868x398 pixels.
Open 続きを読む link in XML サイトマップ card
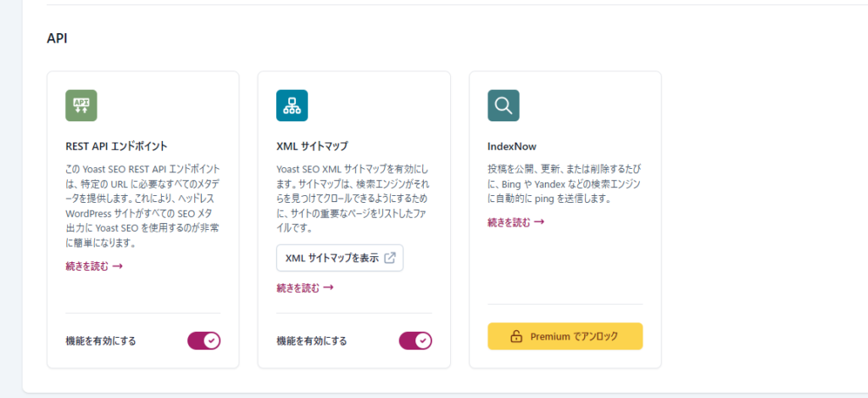(x=298, y=288)
